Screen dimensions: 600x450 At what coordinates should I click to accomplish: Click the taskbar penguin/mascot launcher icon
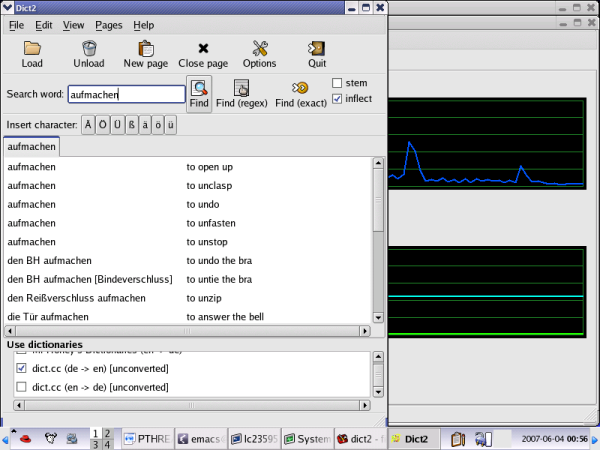coord(51,438)
